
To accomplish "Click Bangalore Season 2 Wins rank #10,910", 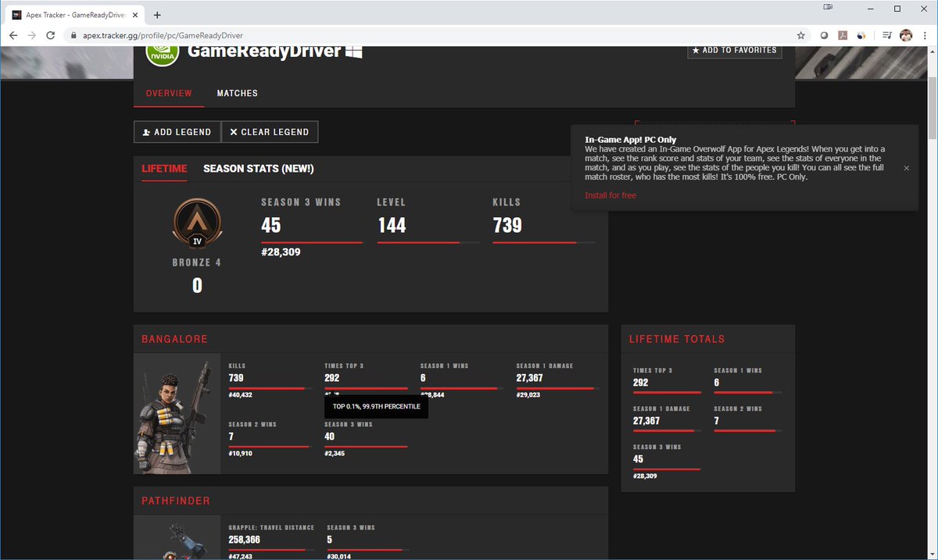I will (x=242, y=454).
